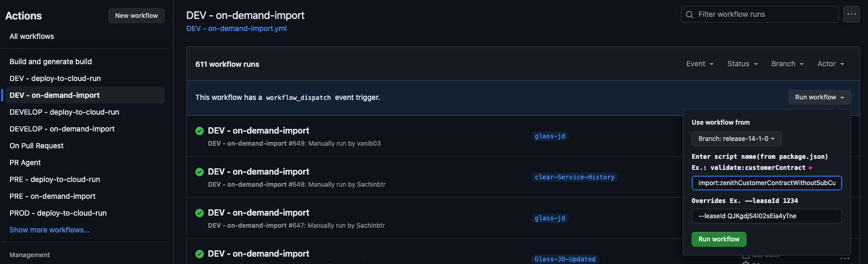Open DEV - on-demand-import.yml file link
The image size is (868, 264).
(x=236, y=28)
